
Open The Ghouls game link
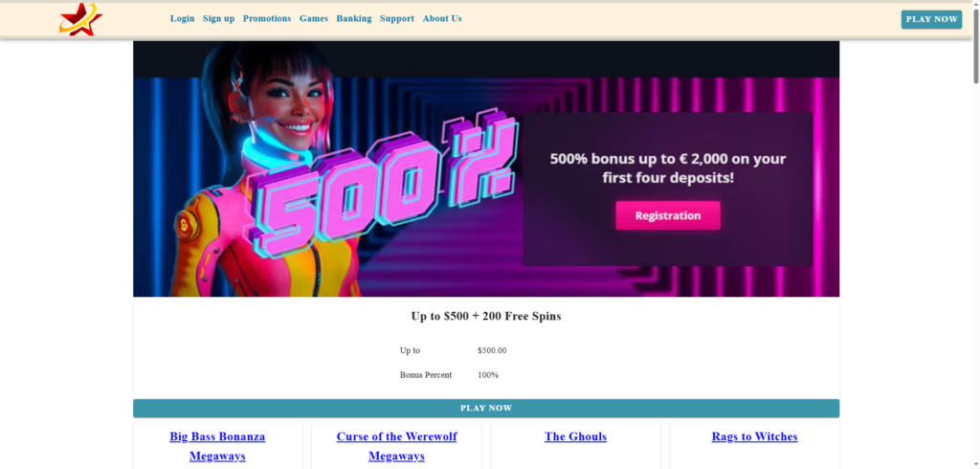point(575,436)
